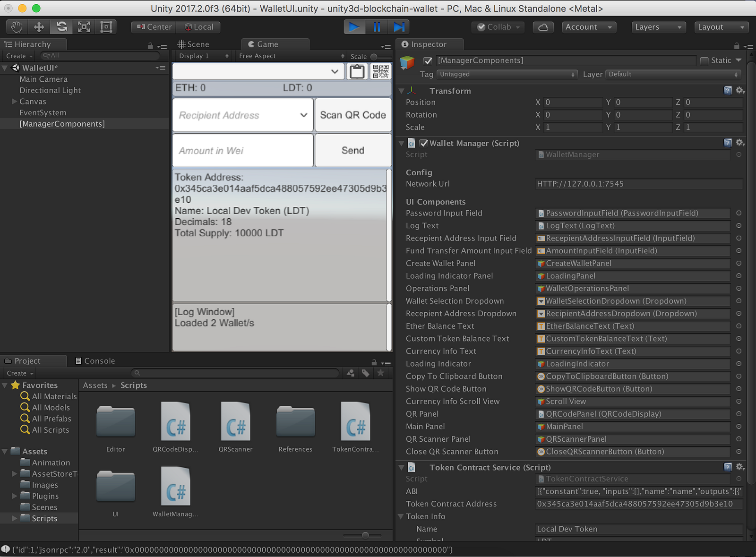Switch to the Console tab
756x557 pixels.
(x=95, y=361)
